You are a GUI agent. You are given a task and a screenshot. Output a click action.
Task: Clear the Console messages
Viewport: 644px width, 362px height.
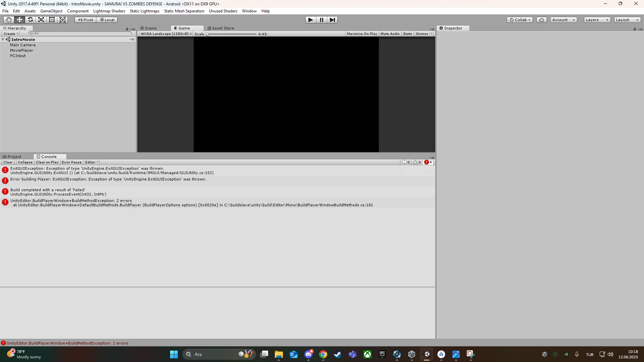tap(8, 162)
